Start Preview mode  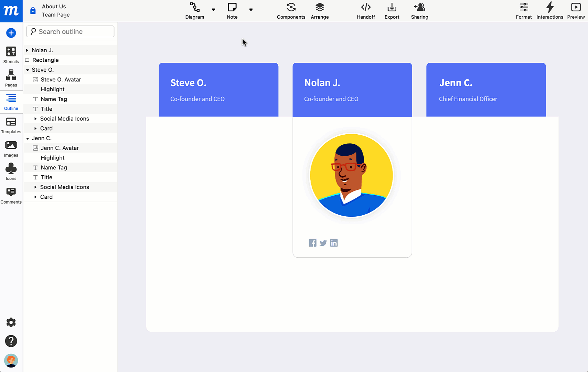coord(576,11)
